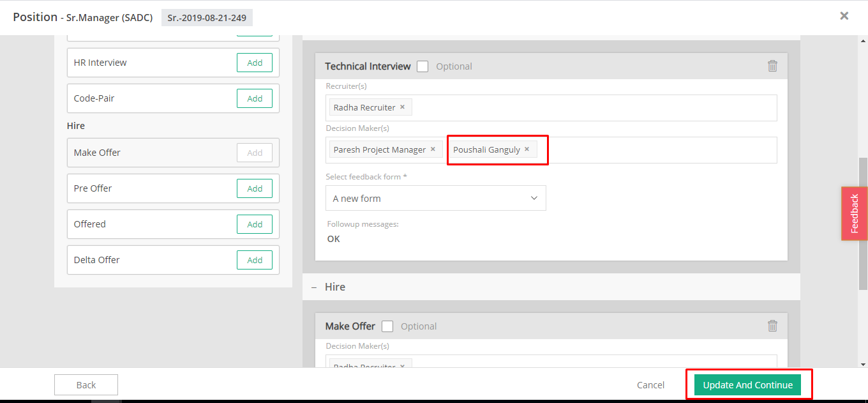Close the Position dialog
Image resolution: width=868 pixels, height=403 pixels.
(x=844, y=16)
